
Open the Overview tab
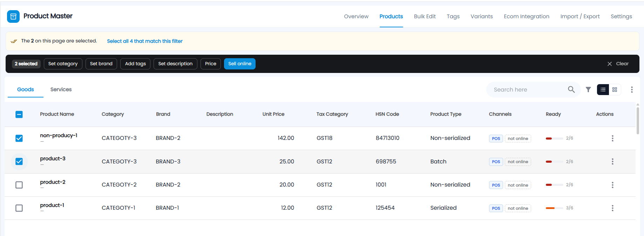356,16
